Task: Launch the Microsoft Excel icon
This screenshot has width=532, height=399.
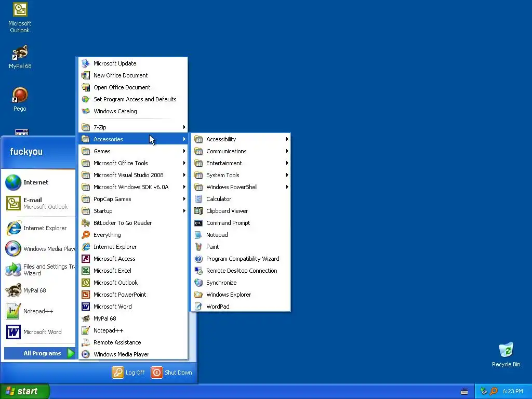Action: click(x=86, y=271)
